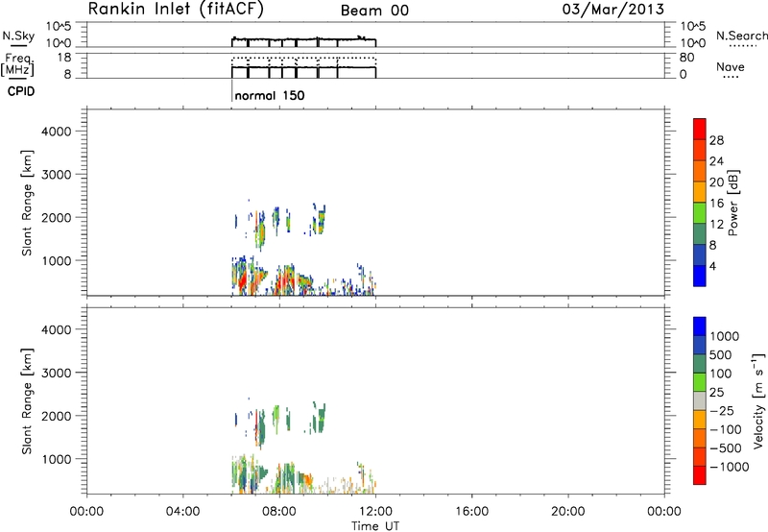Click the "Power [dB]" colorbar title
This screenshot has width=768, height=532.
732,203
